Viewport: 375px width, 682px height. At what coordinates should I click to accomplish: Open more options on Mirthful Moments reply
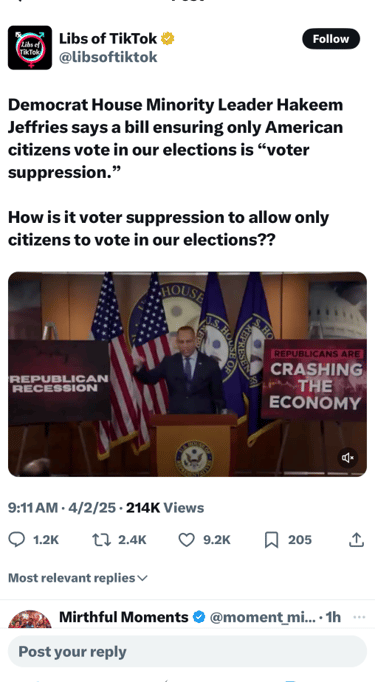coord(359,617)
